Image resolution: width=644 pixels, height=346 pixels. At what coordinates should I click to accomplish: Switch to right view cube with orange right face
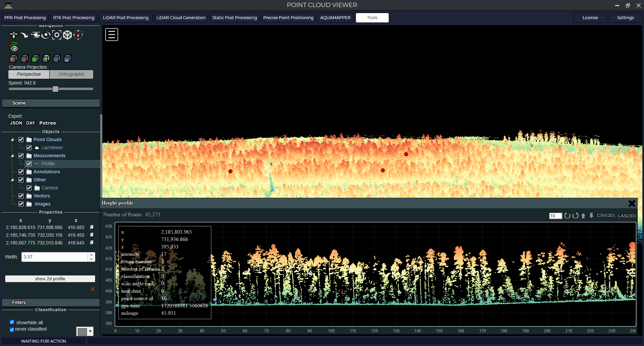coord(24,59)
